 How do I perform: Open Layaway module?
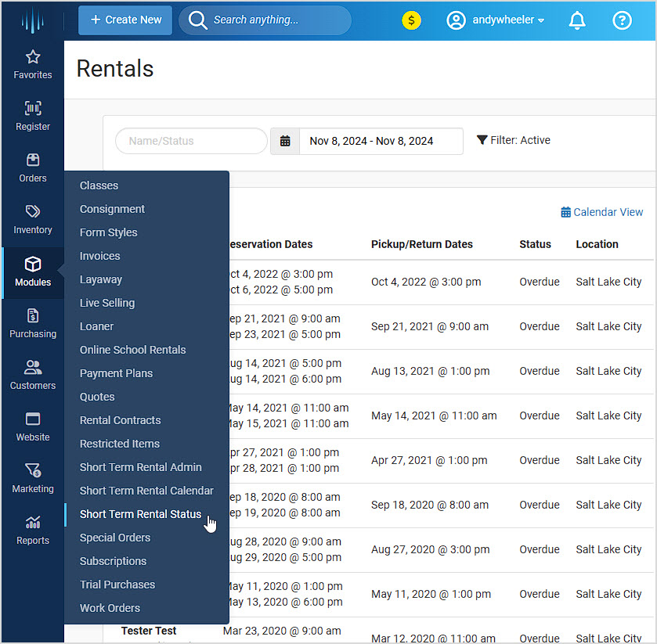101,279
